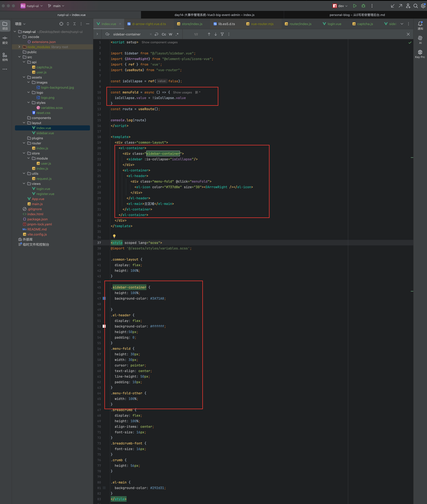Show hidden editor tabs list
Viewport: 427px width, 504px height.
[x=402, y=24]
